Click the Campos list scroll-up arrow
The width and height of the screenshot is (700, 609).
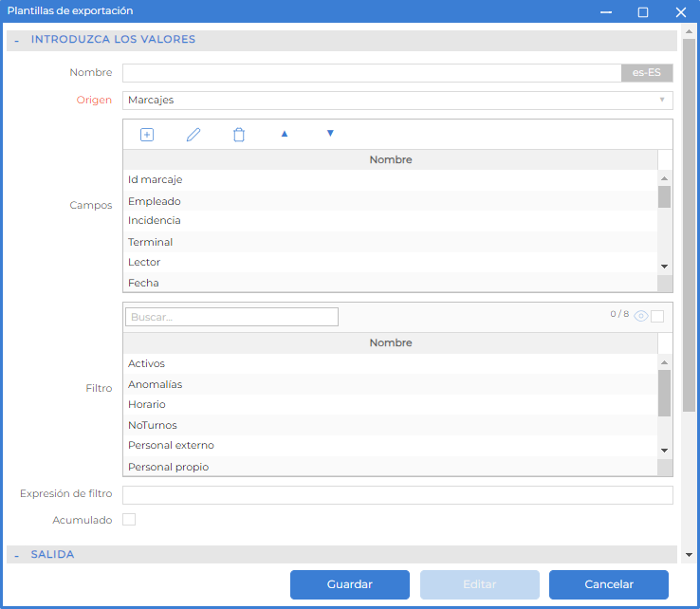click(x=664, y=178)
